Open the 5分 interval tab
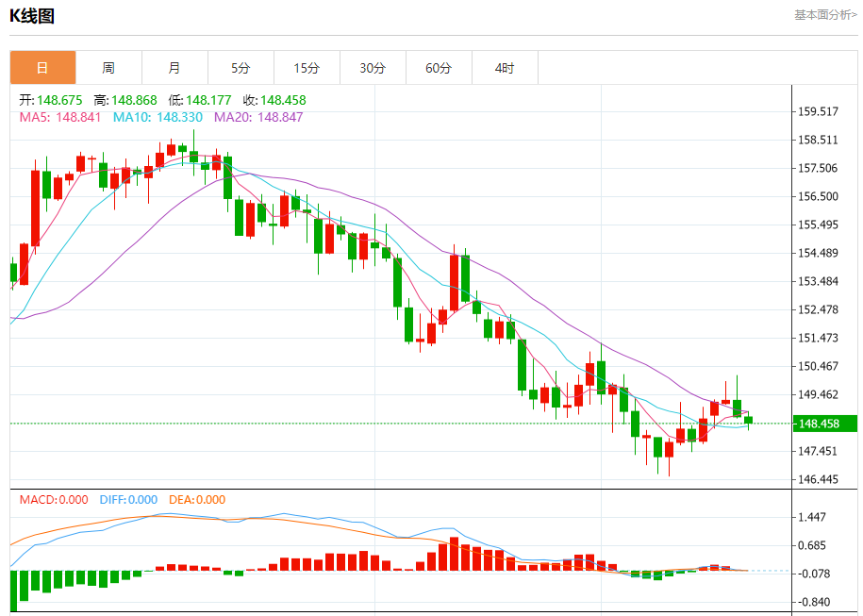Image resolution: width=863 pixels, height=616 pixels. [x=241, y=68]
